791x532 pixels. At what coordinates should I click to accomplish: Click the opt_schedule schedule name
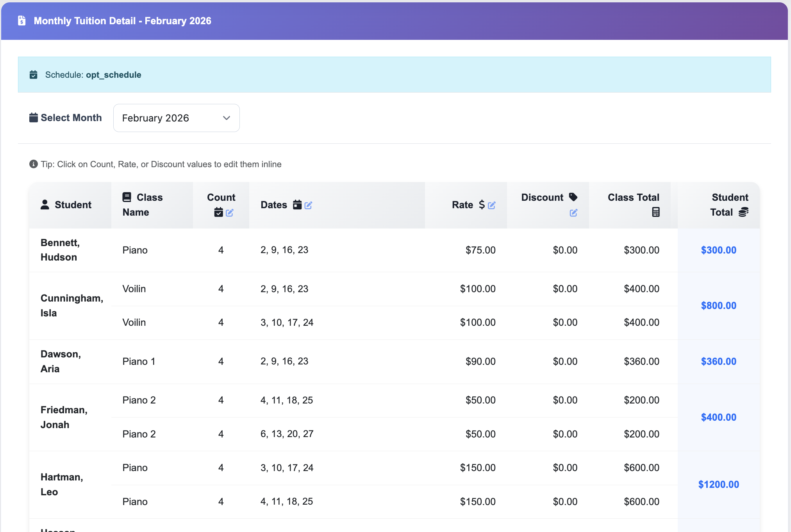coord(113,75)
